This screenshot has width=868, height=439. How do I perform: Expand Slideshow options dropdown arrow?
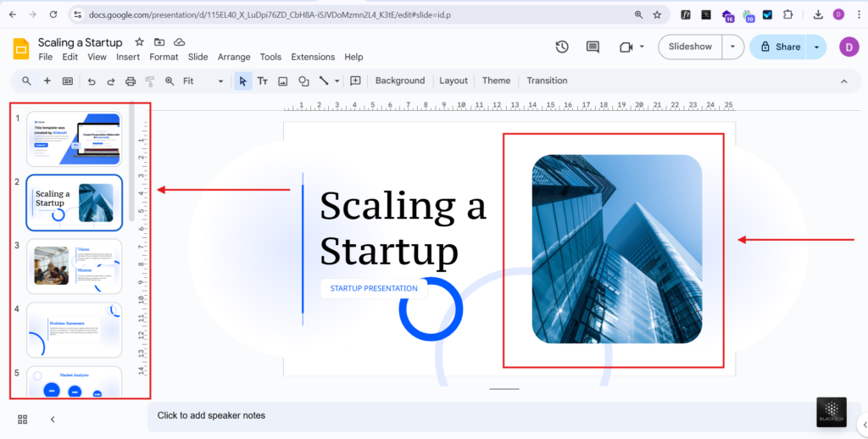(732, 47)
